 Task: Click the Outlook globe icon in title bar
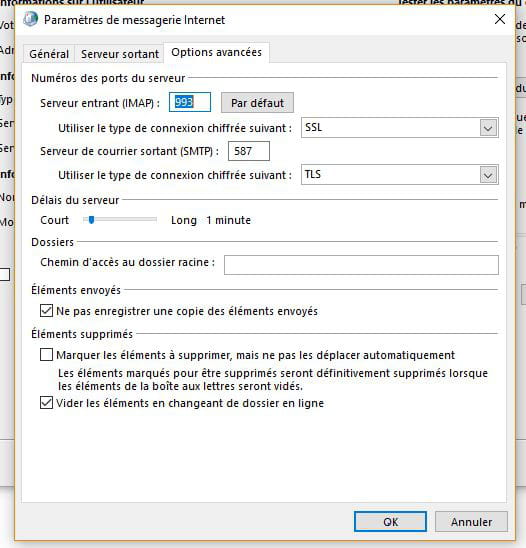(x=30, y=19)
